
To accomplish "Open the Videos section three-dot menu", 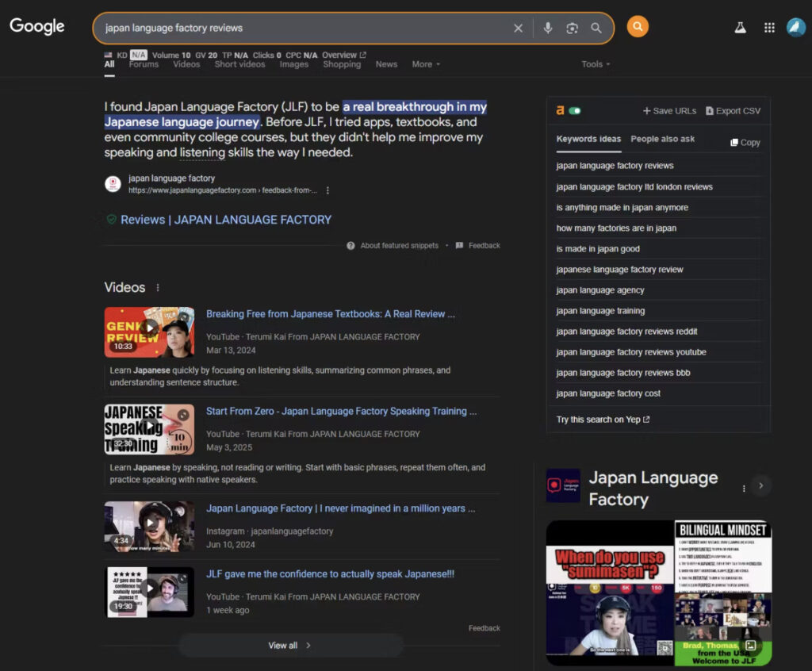I will 158,288.
